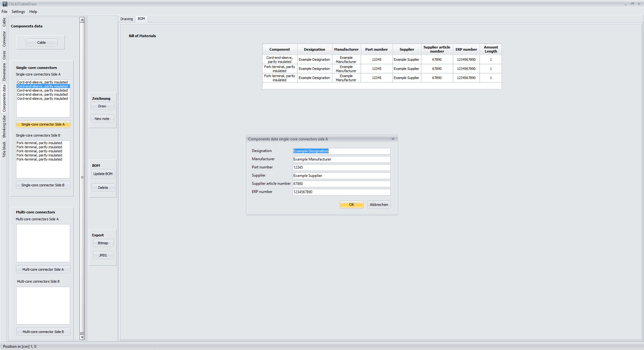Click the ERP number text field
644x350 pixels.
[x=341, y=192]
